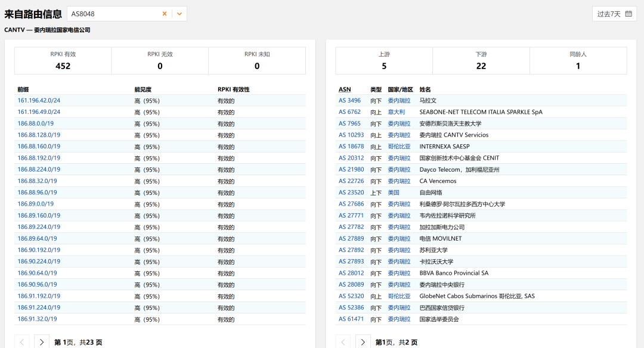Click previous page arrow in the ASN table
This screenshot has height=348, width=644.
(x=343, y=342)
